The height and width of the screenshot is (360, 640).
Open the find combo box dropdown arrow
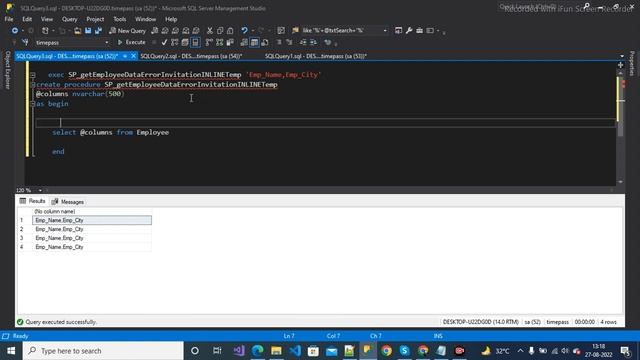coord(385,31)
